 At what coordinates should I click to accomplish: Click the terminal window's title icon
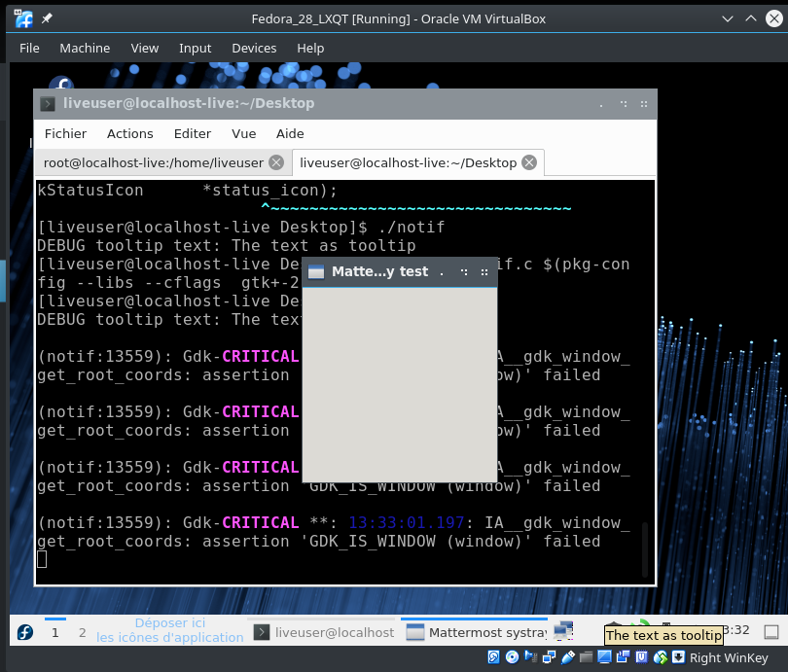(48, 104)
